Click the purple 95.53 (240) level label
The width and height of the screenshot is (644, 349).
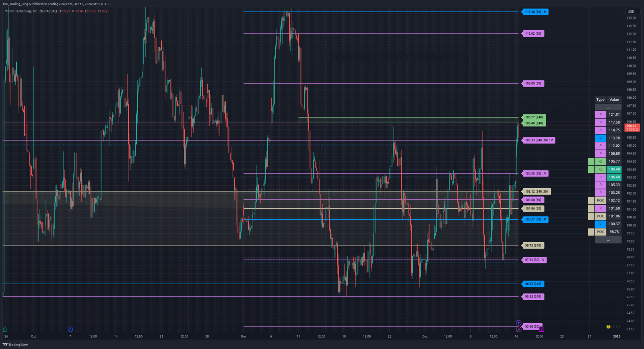[x=533, y=297]
